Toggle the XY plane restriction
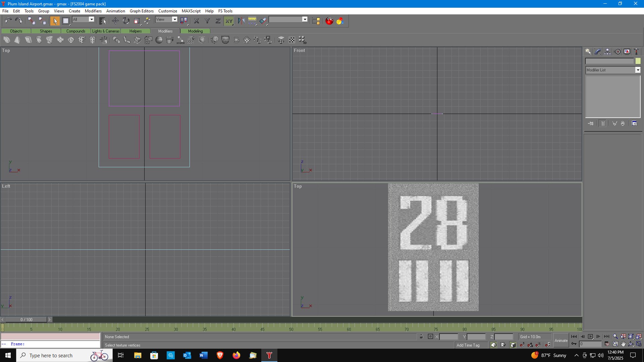Image resolution: width=644 pixels, height=362 pixels. (229, 21)
